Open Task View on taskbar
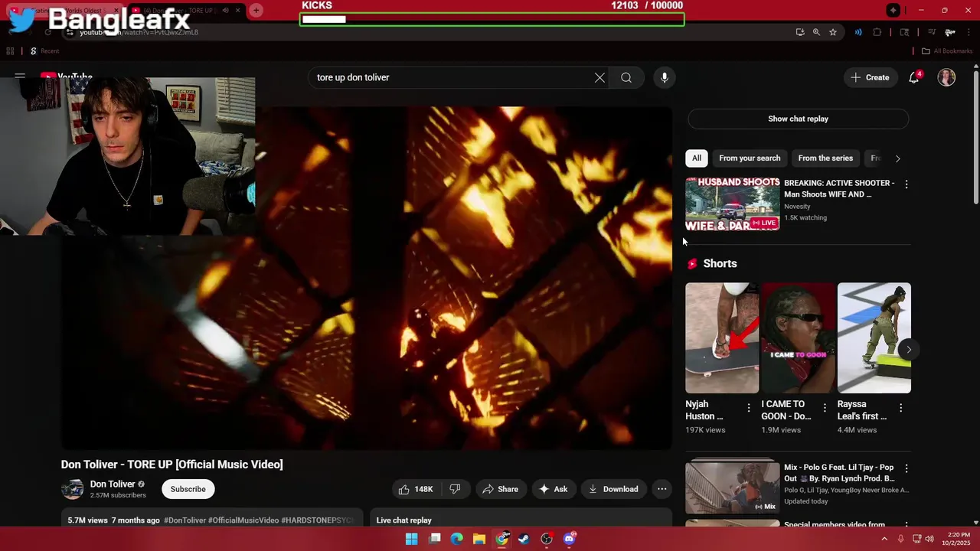This screenshot has height=551, width=980. tap(435, 539)
